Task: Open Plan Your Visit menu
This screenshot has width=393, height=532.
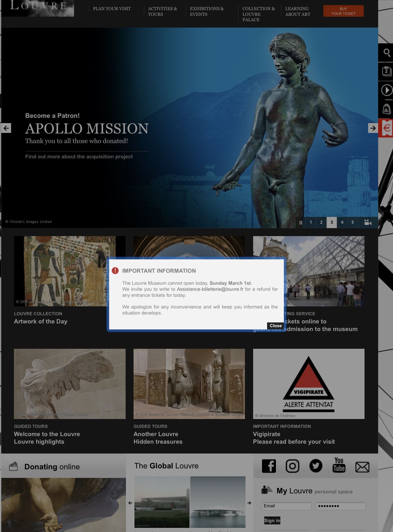Action: click(x=112, y=9)
